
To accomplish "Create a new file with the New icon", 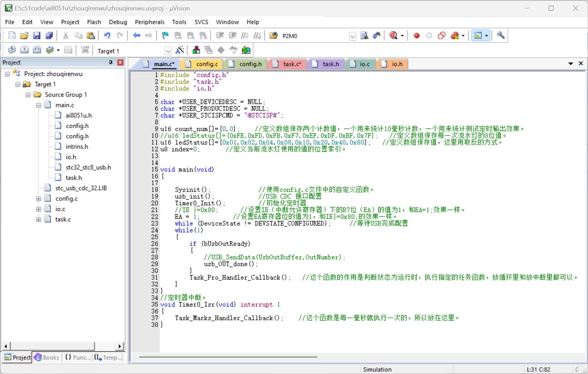I will (x=12, y=36).
